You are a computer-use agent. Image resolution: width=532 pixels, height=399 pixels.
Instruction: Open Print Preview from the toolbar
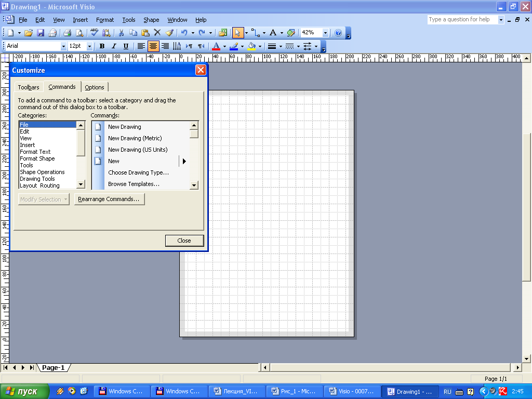click(79, 33)
